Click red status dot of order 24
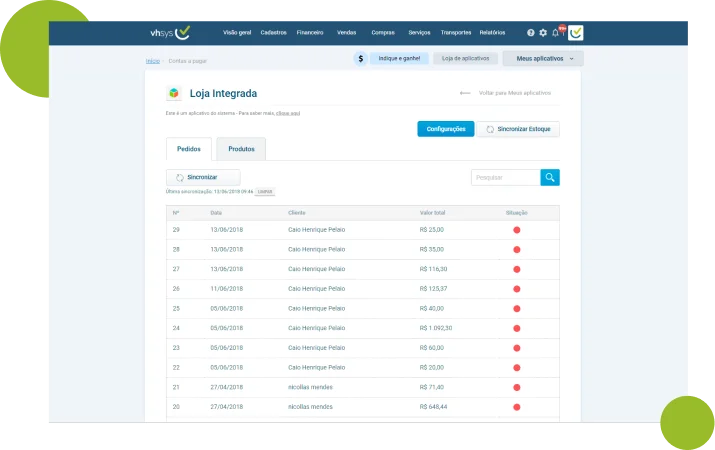Viewport: 715px width, 450px height. 517,328
